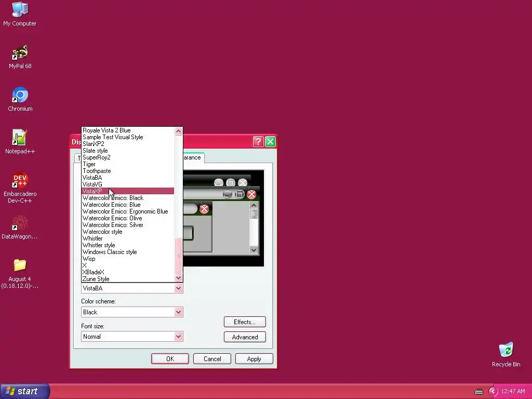Select Whistler style entry
This screenshot has height=399, width=532.
pos(128,245)
